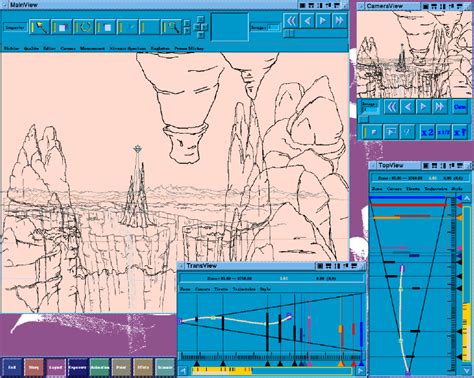Click the frame slider under MainView playback buttons

[315, 33]
